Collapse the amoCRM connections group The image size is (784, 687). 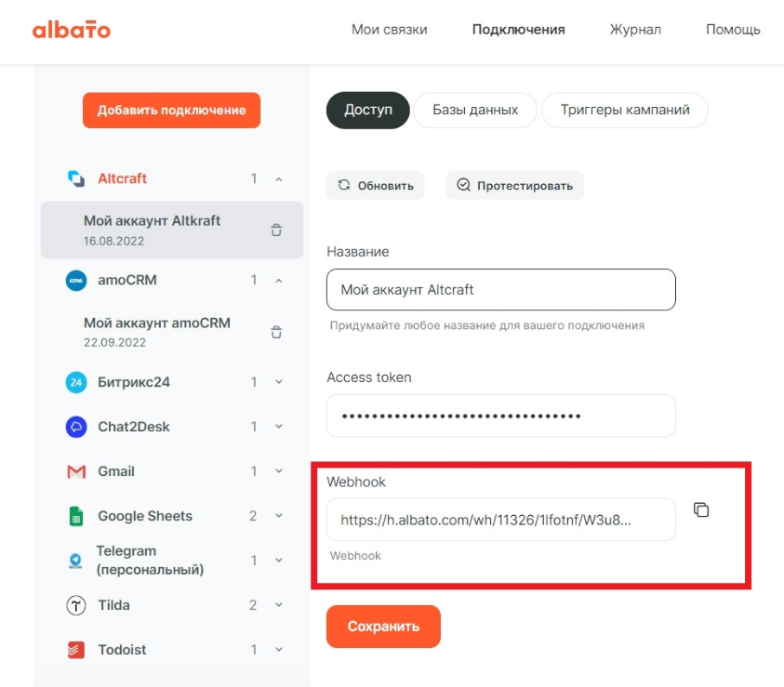click(279, 281)
